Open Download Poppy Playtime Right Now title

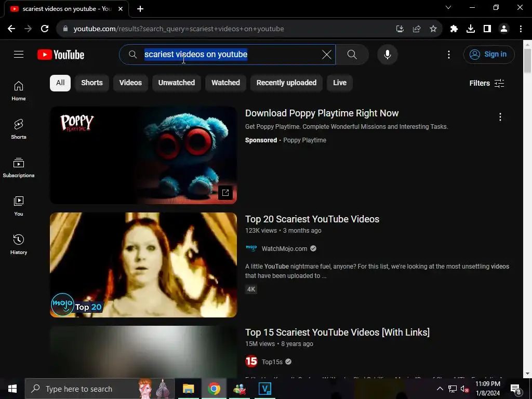[x=322, y=113]
